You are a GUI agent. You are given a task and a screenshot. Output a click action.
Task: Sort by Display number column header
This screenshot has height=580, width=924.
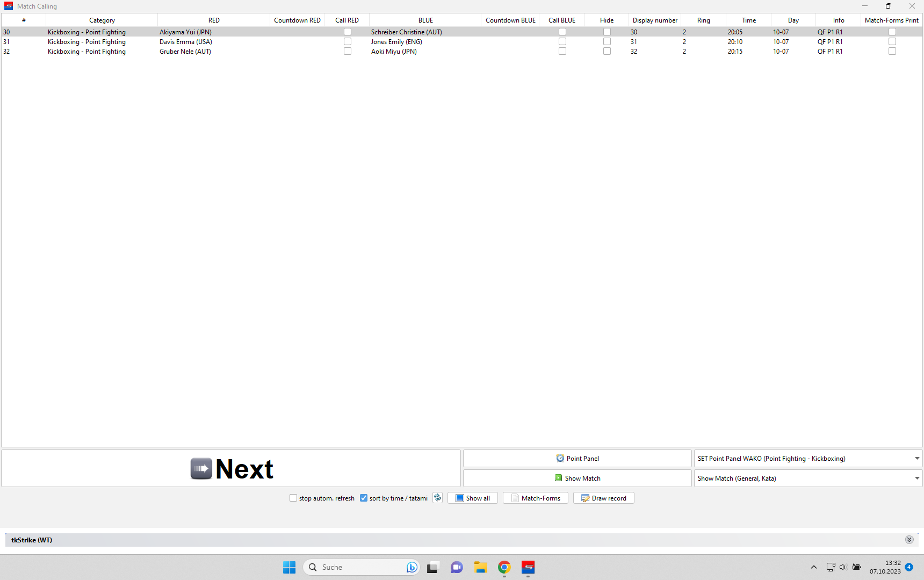pos(655,20)
